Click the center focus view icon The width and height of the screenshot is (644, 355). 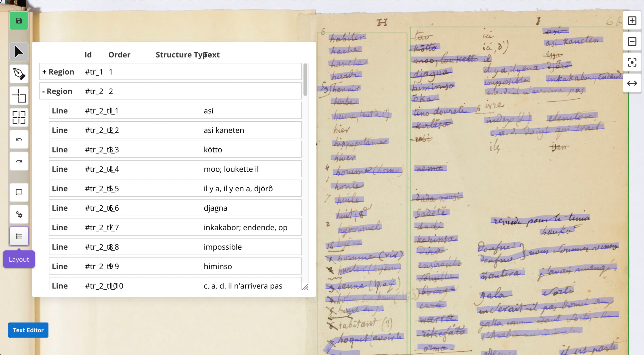[x=632, y=62]
